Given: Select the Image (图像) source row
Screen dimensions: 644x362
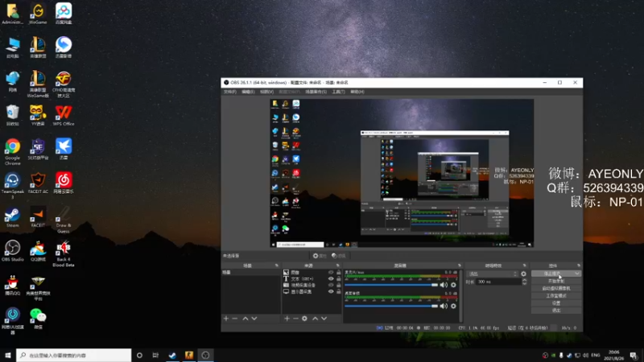Looking at the screenshot, I should click(312, 273).
